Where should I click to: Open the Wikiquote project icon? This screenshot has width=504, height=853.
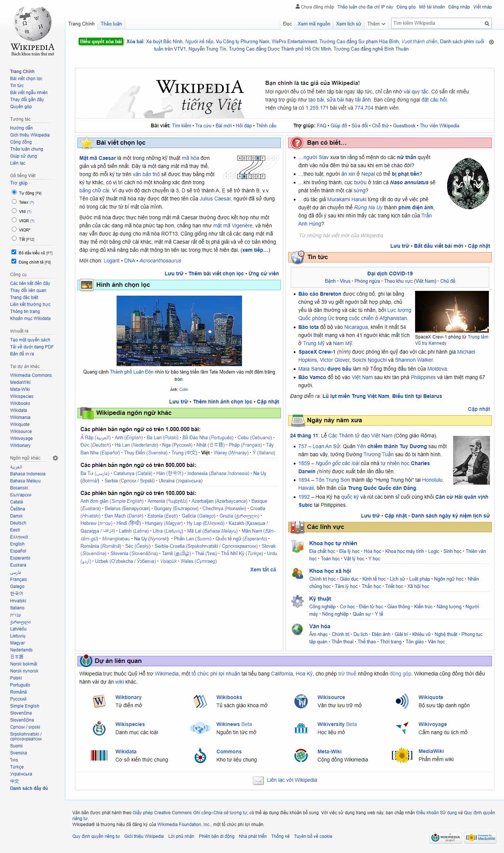(402, 701)
